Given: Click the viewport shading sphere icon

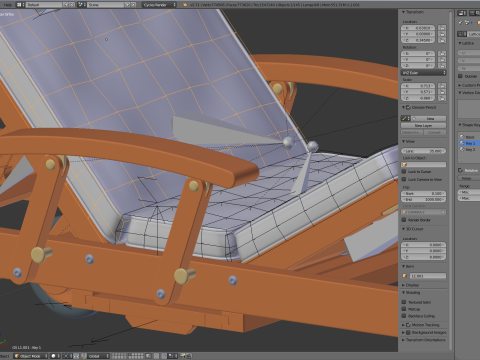Looking at the screenshot, I should tap(54, 356).
